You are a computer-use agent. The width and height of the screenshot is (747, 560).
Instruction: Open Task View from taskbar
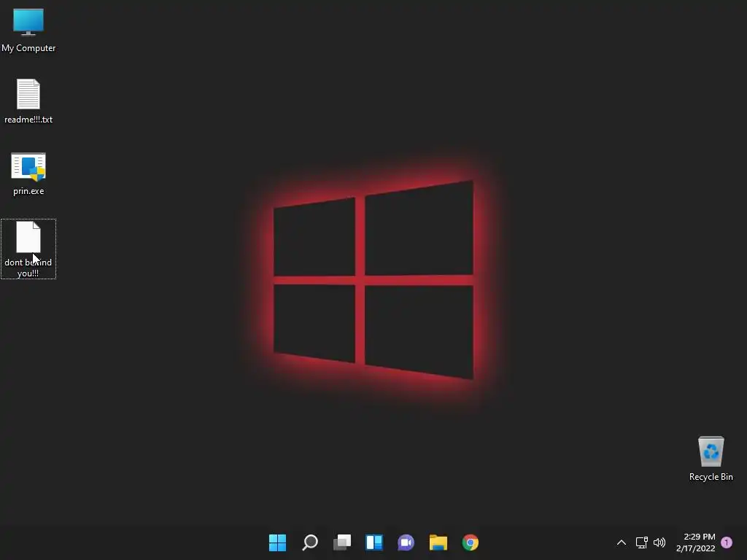click(x=342, y=542)
